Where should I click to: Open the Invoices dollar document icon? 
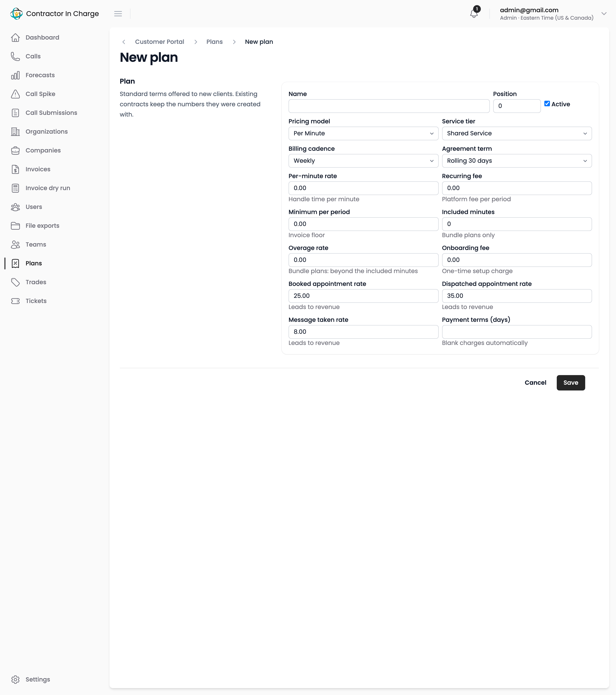pos(15,169)
